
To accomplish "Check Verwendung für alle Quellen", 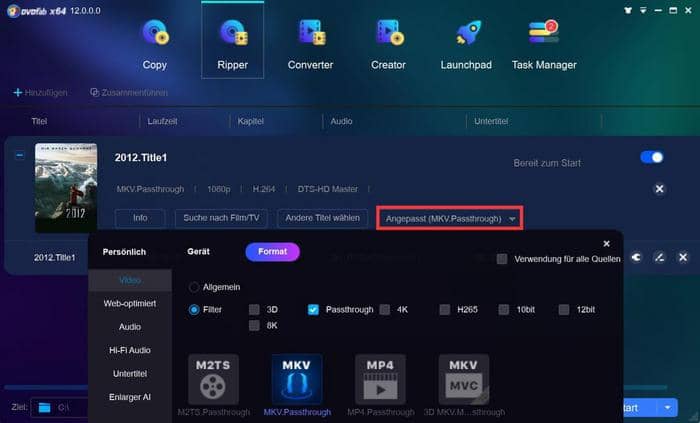I will pos(502,259).
